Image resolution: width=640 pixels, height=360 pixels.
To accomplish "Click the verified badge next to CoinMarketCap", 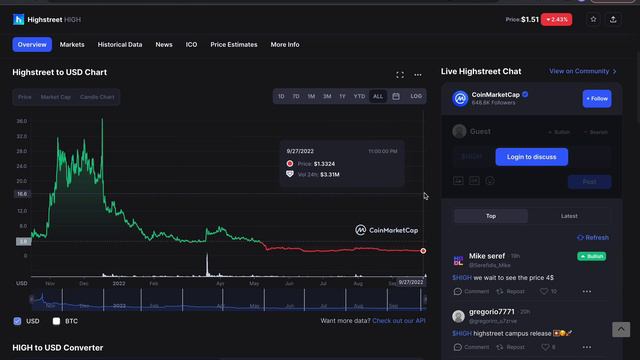I will [x=525, y=94].
